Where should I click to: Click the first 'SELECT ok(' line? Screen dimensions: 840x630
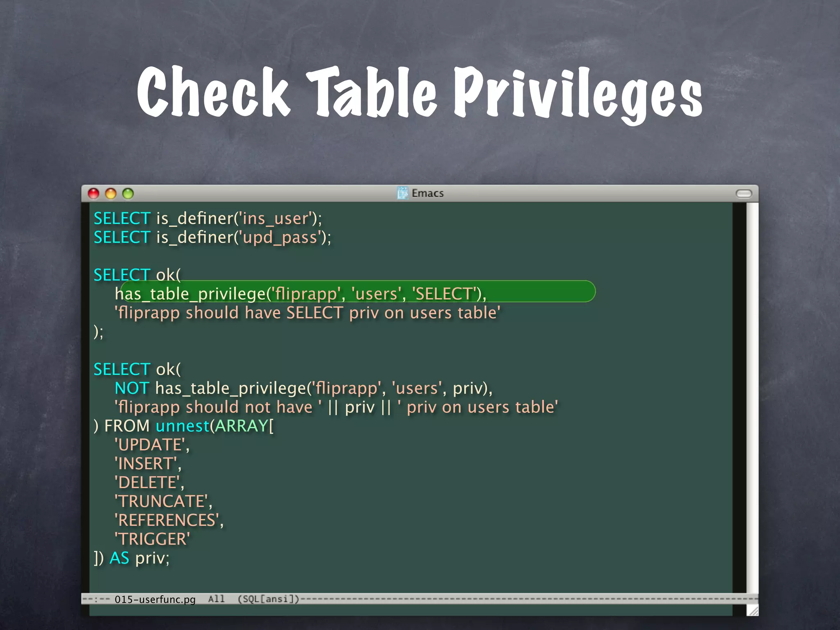click(x=137, y=275)
